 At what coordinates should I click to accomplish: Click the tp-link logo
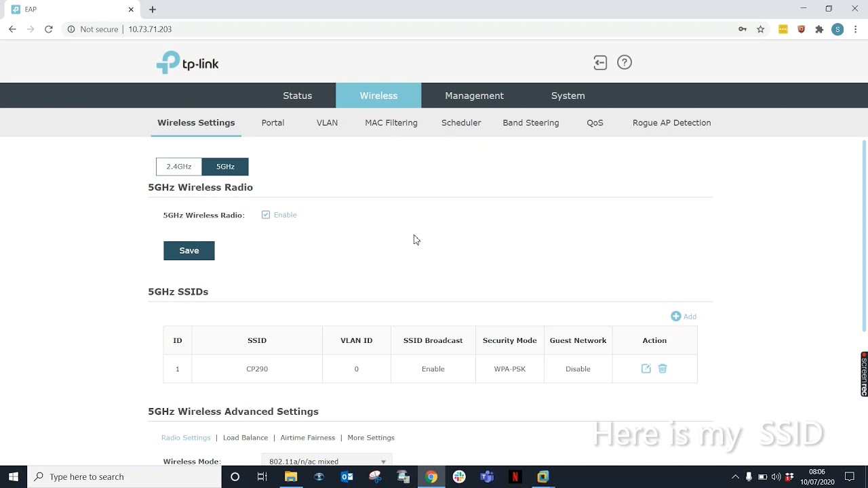pos(187,63)
